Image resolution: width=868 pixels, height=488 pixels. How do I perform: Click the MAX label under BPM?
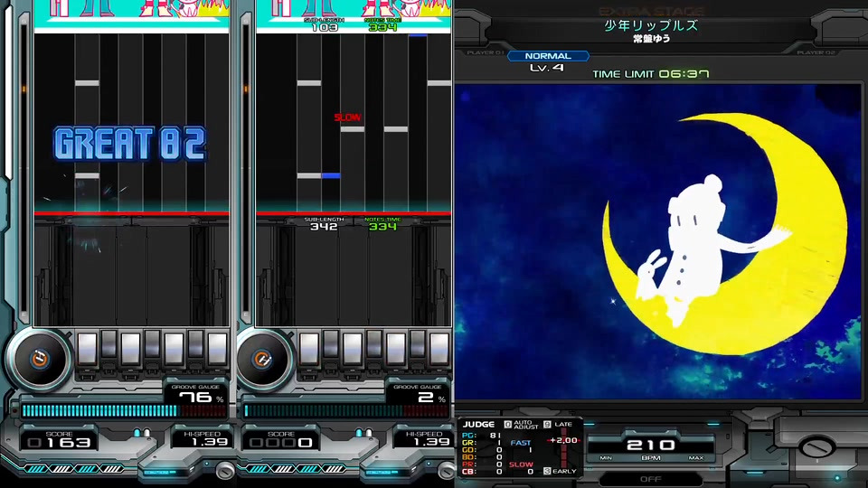tap(696, 458)
